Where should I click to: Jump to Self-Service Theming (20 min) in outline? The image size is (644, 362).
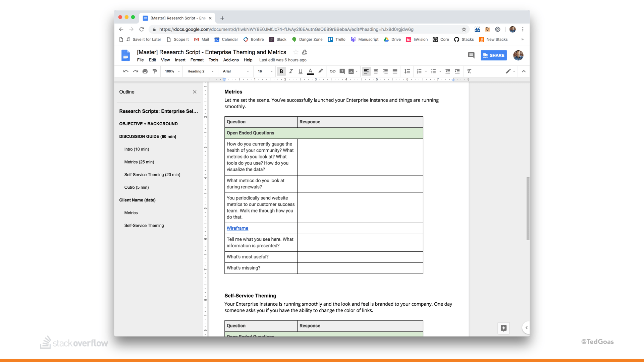point(152,175)
